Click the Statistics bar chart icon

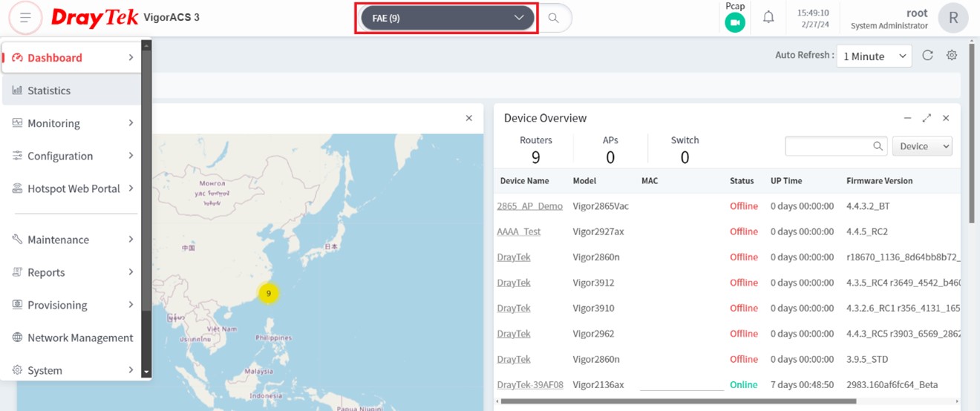[x=17, y=90]
